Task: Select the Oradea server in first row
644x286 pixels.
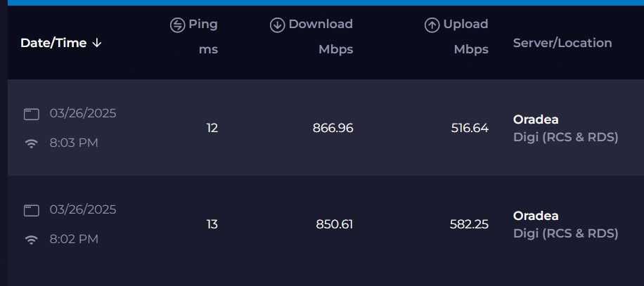Action: [536, 119]
